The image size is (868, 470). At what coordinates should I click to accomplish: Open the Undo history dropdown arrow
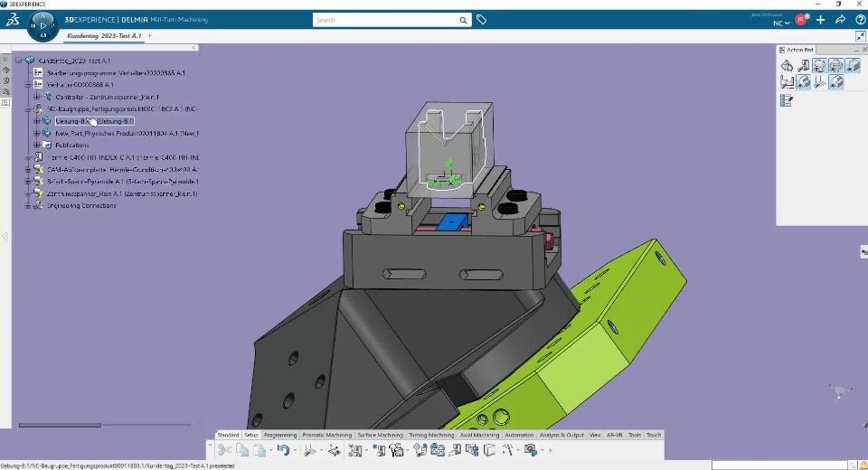(295, 450)
